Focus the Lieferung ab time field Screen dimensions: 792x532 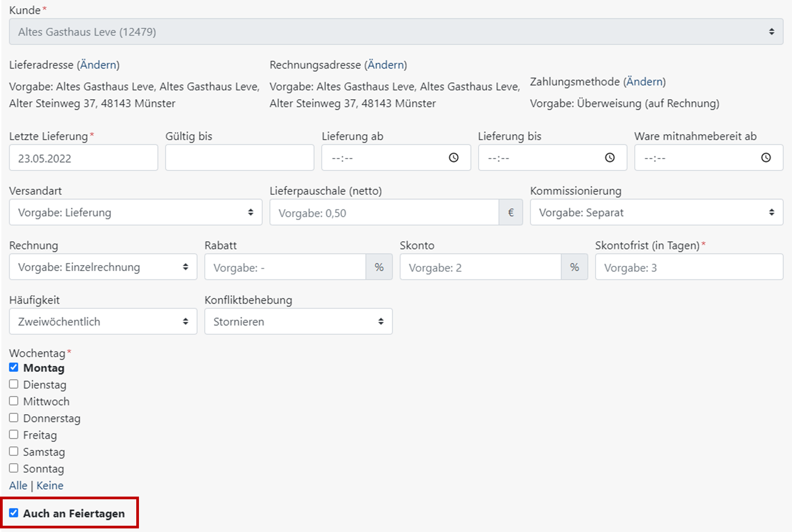pos(396,158)
